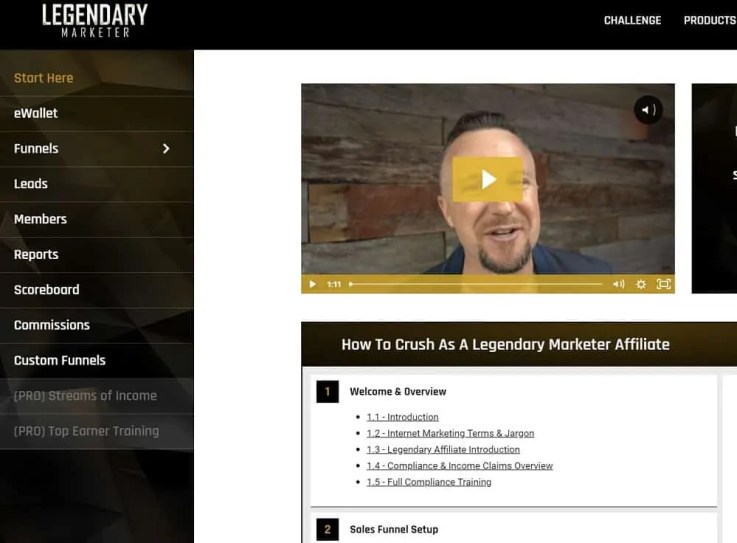This screenshot has height=543, width=737.
Task: Open the Products menu item
Action: 710,20
